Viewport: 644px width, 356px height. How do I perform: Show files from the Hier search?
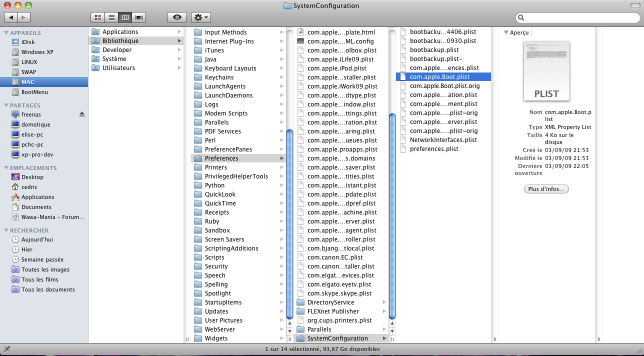tap(27, 249)
